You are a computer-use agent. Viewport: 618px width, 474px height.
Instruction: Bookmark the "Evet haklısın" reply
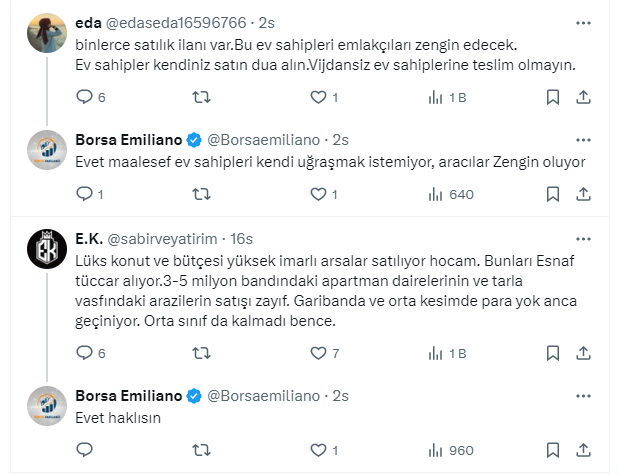(x=553, y=449)
